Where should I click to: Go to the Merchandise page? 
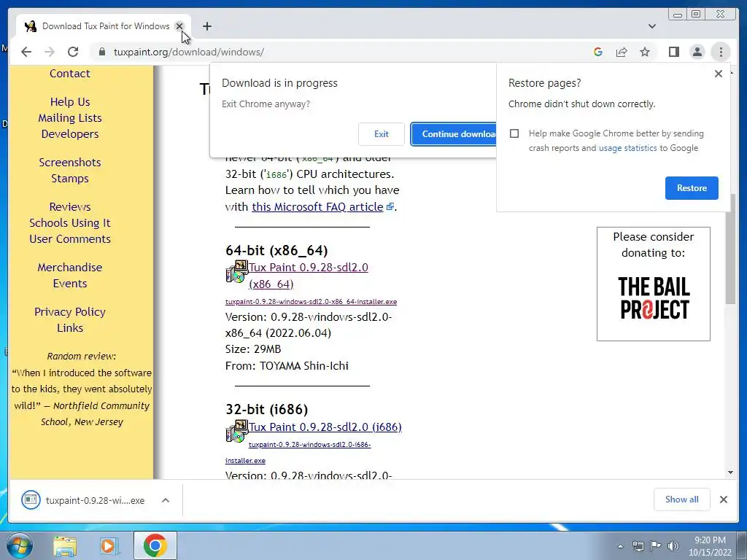pos(70,268)
